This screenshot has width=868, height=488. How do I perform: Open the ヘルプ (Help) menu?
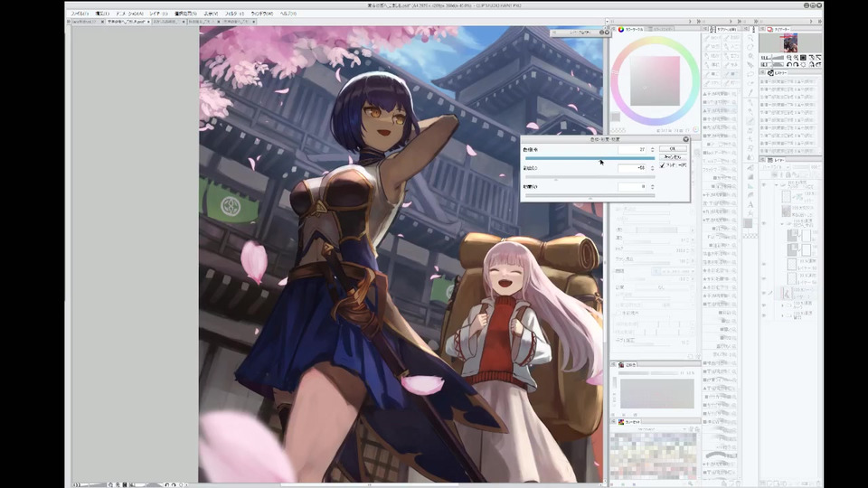[x=288, y=14]
